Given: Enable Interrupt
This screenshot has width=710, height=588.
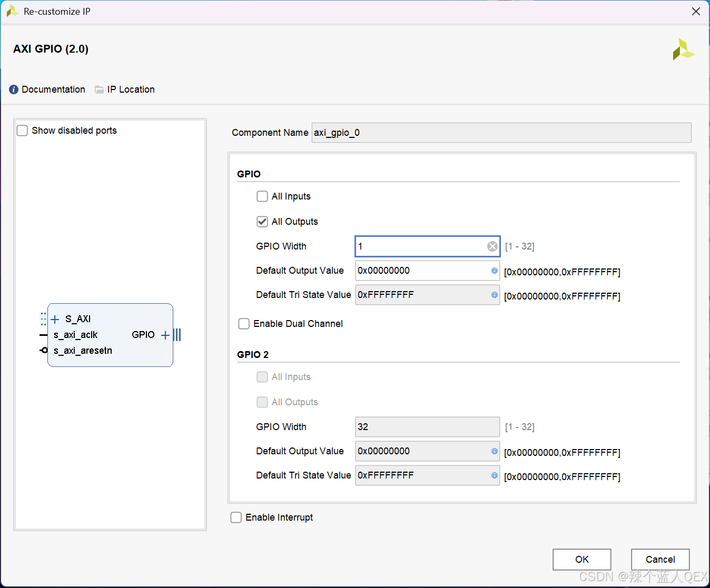Looking at the screenshot, I should (x=235, y=517).
